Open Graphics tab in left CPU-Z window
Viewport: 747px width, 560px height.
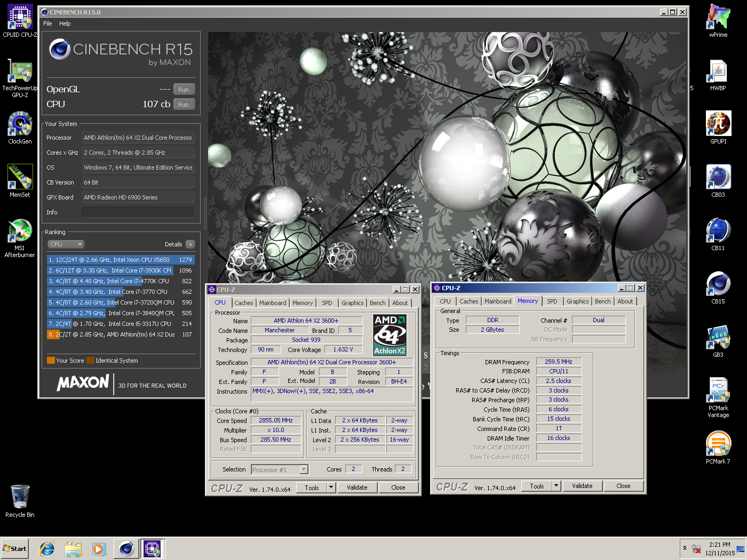point(353,303)
